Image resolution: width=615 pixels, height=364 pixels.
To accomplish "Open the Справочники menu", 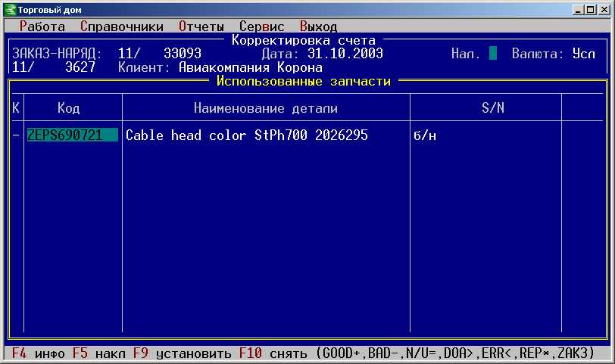I will point(122,26).
